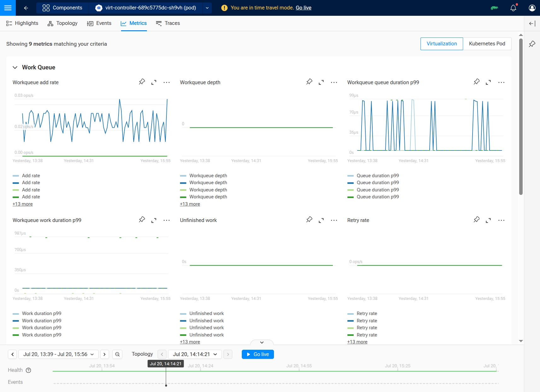Click the zoom out time range icon
Viewport: 540px width, 392px height.
[x=117, y=354]
